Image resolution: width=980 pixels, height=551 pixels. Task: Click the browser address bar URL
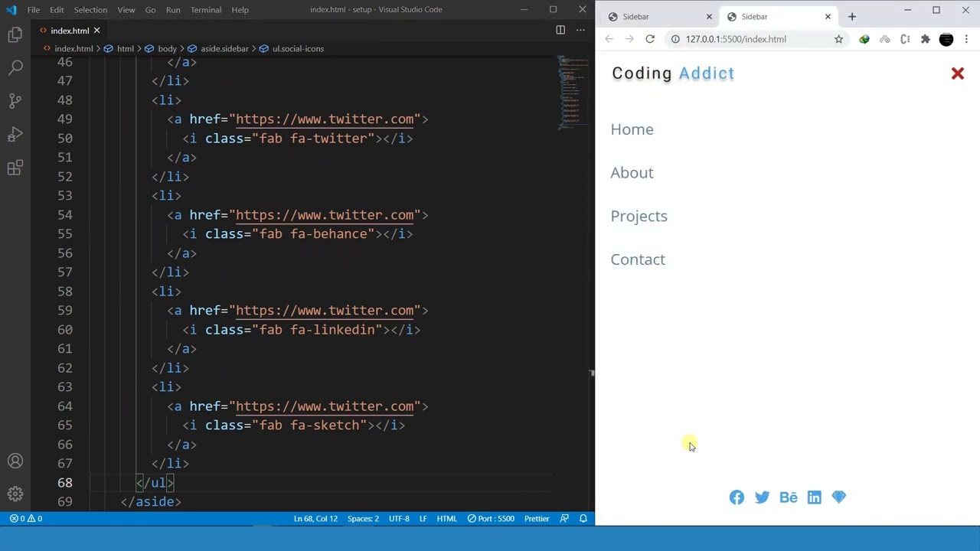[x=736, y=39]
